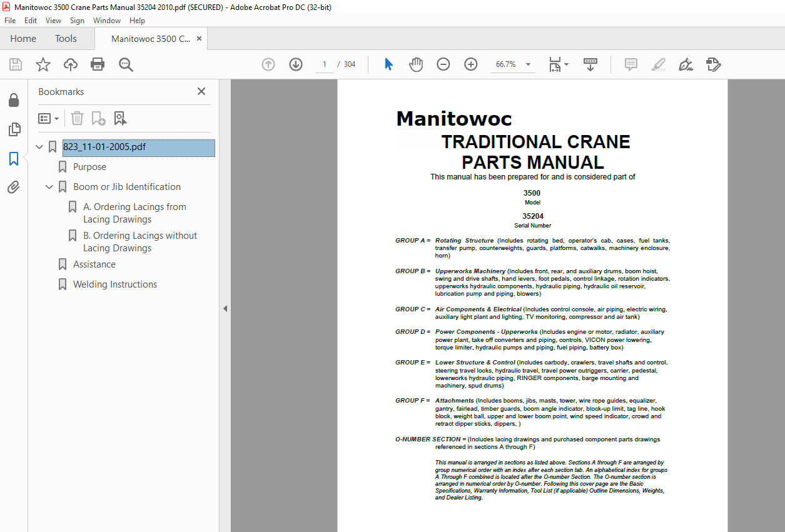Click the TRADITIONAL CRANE heading in document
785x532 pixels.
(x=535, y=142)
